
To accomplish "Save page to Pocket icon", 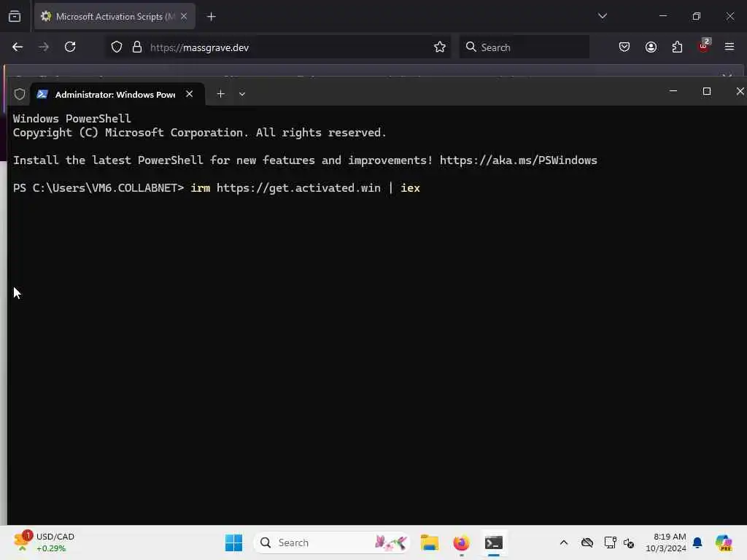I will 624,47.
